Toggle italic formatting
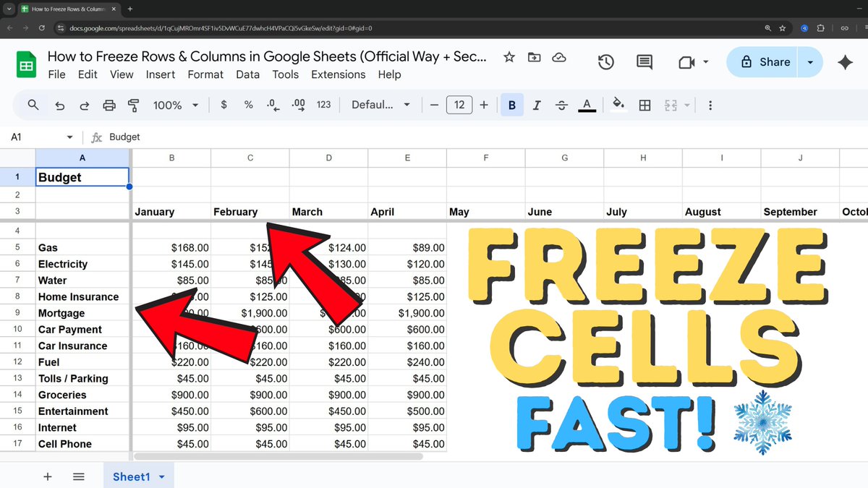The width and height of the screenshot is (868, 488). [x=537, y=105]
